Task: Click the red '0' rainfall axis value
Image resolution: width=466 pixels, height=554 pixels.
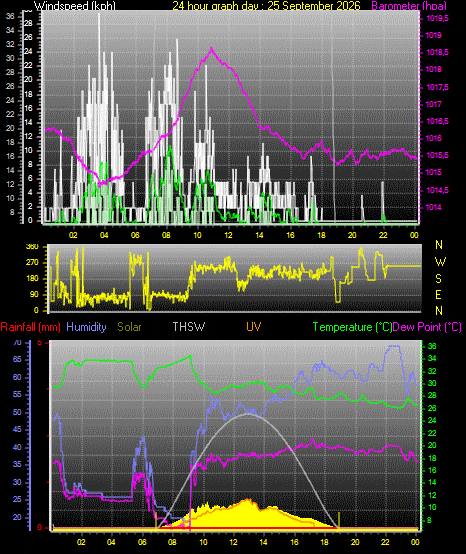Action: click(40, 528)
